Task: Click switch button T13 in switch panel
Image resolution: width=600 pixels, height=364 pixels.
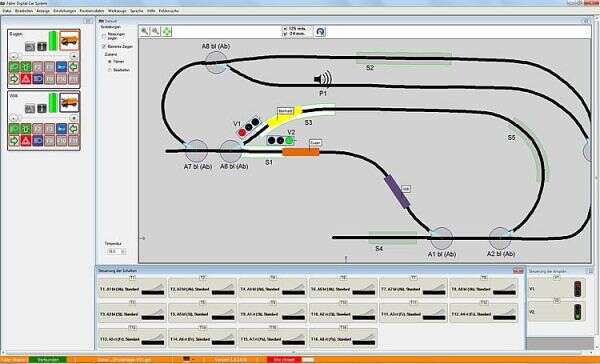Action: pos(132,339)
